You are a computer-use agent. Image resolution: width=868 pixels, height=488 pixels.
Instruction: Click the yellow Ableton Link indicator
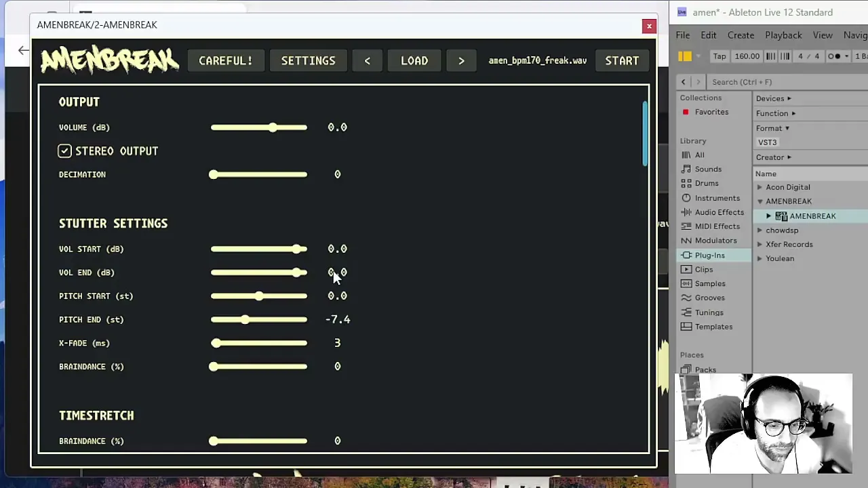pos(686,57)
